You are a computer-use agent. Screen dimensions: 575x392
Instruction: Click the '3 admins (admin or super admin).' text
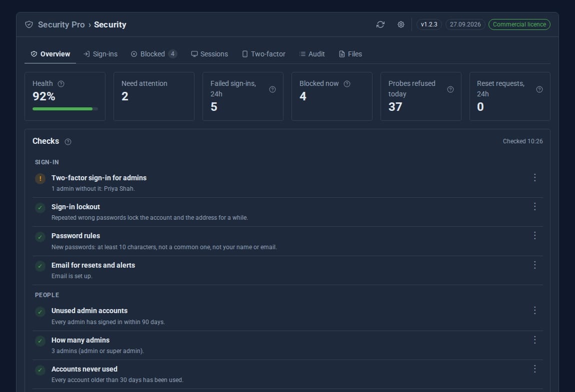97,351
